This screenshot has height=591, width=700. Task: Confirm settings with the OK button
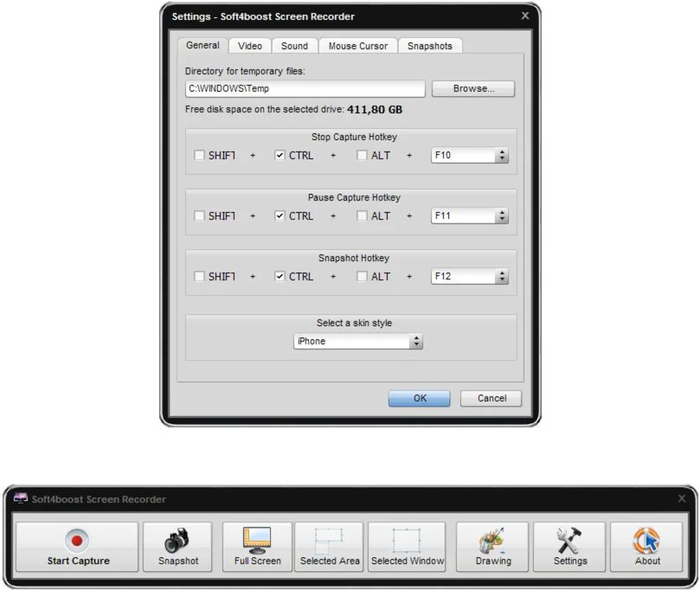tap(419, 398)
